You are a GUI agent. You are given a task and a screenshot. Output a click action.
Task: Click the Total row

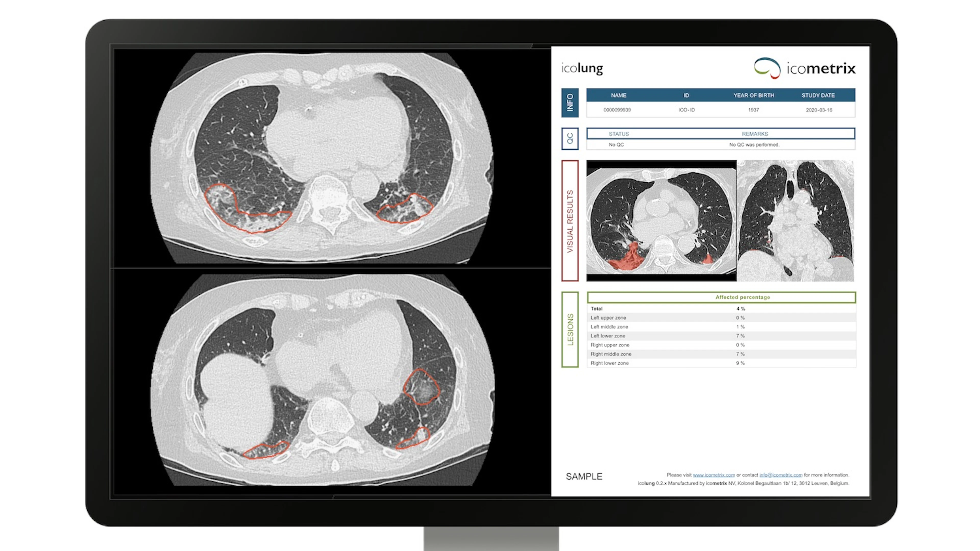721,309
